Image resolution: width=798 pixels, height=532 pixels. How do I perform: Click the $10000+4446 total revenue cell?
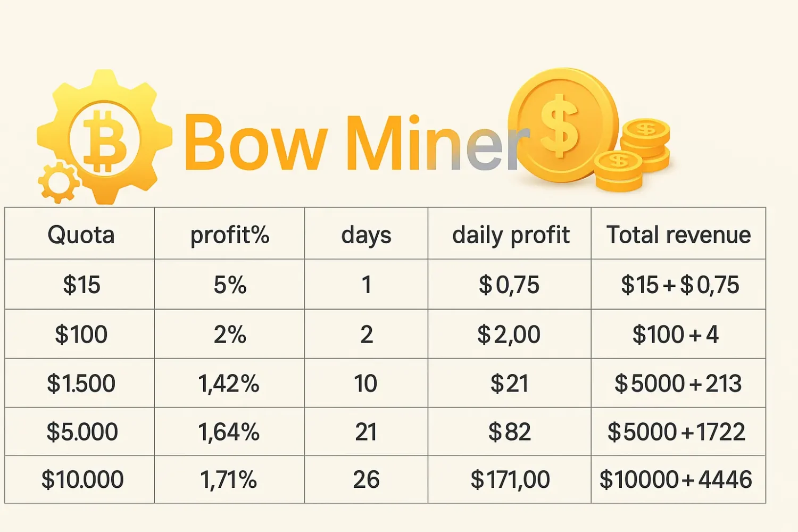pyautogui.click(x=676, y=479)
